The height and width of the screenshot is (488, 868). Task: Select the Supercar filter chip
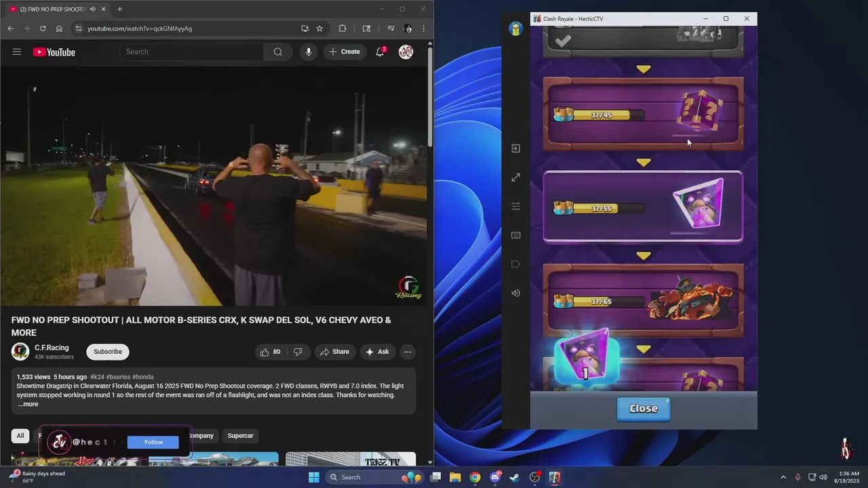pyautogui.click(x=240, y=436)
